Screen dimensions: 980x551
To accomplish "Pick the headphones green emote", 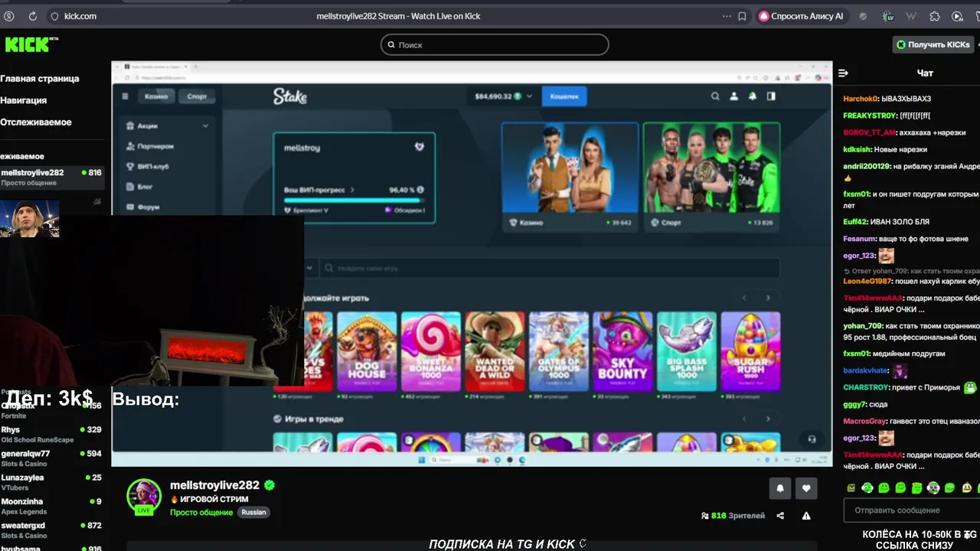I will (x=867, y=487).
